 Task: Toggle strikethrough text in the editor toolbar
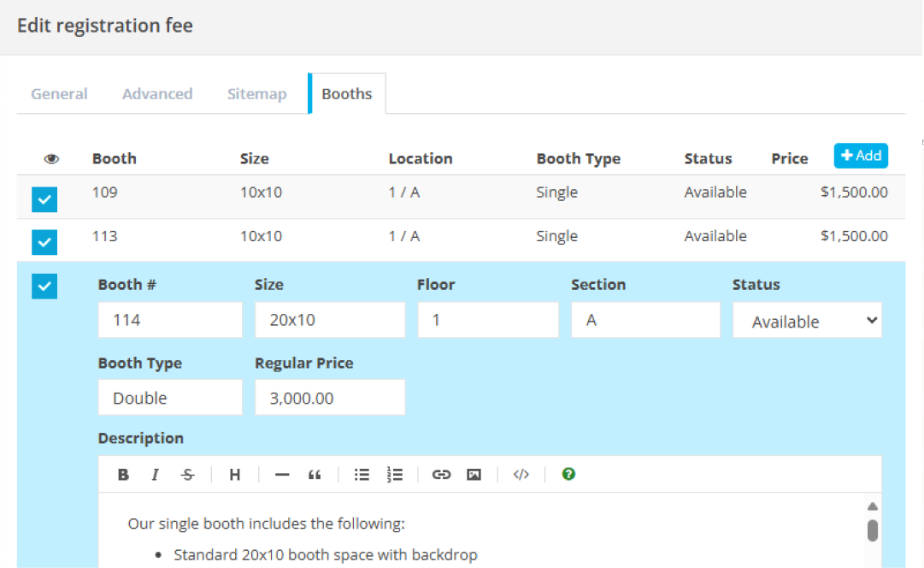point(187,474)
